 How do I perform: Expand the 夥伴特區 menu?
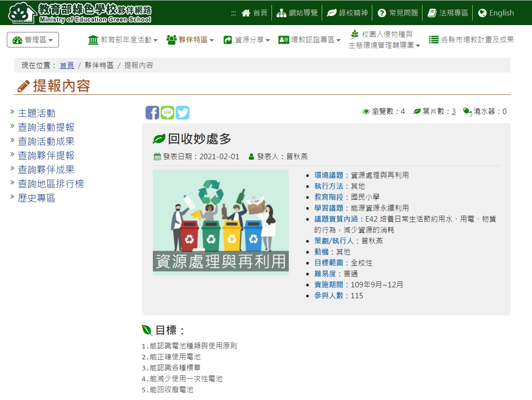pos(190,40)
